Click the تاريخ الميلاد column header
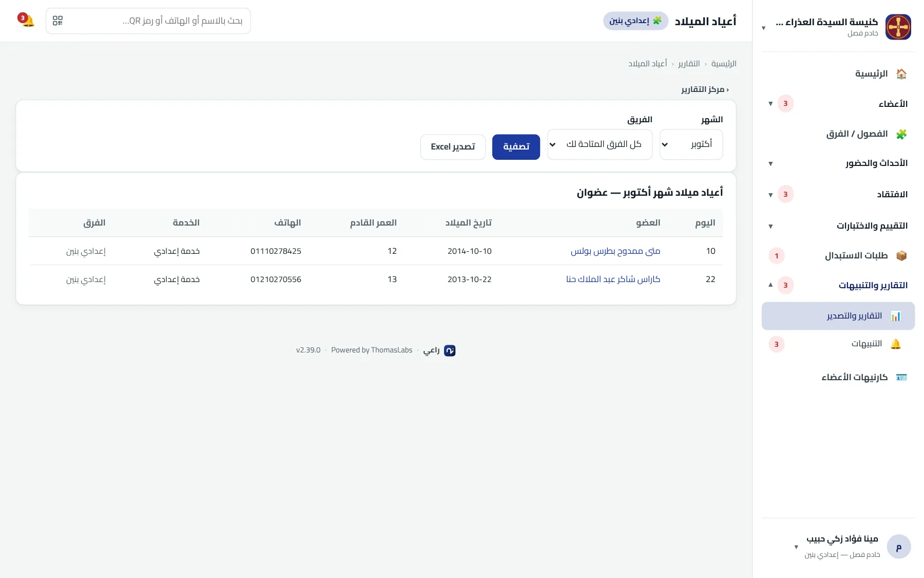This screenshot has height=578, width=924. (468, 223)
